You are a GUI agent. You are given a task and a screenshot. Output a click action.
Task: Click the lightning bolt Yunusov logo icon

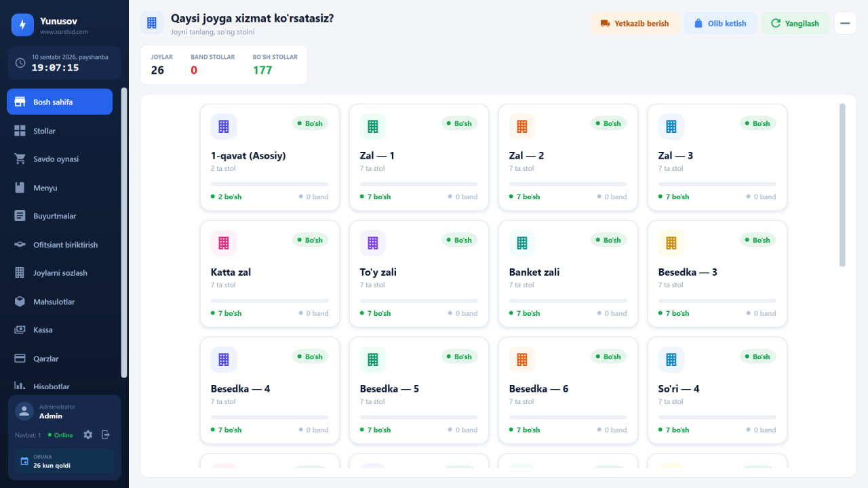tap(22, 25)
